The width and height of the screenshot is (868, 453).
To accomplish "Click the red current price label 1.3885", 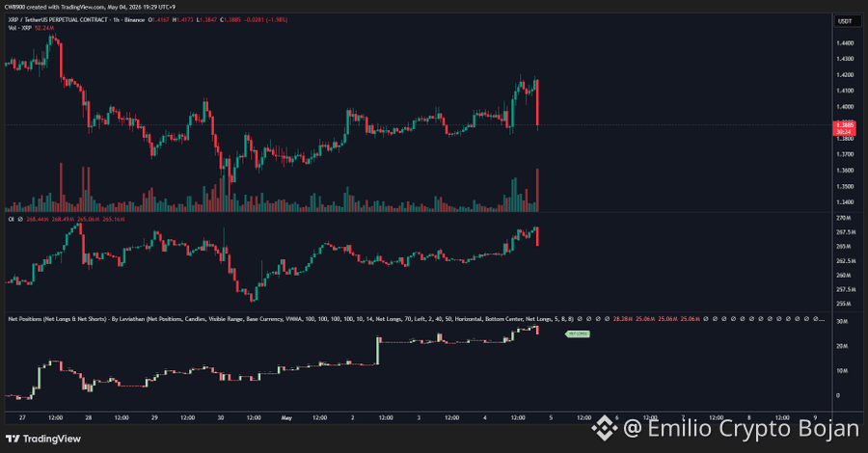I will [844, 128].
